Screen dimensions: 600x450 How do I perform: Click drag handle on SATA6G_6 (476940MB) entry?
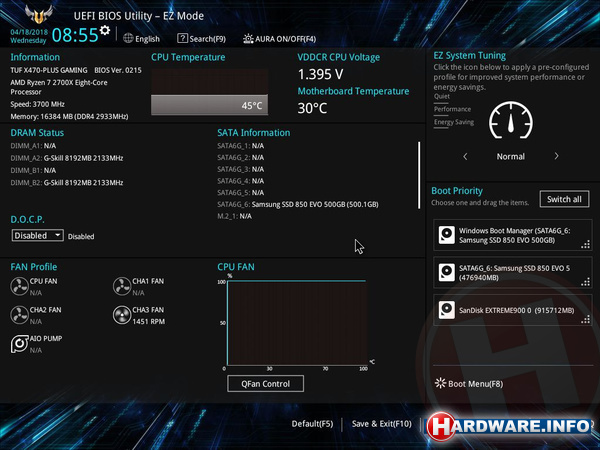[585, 282]
